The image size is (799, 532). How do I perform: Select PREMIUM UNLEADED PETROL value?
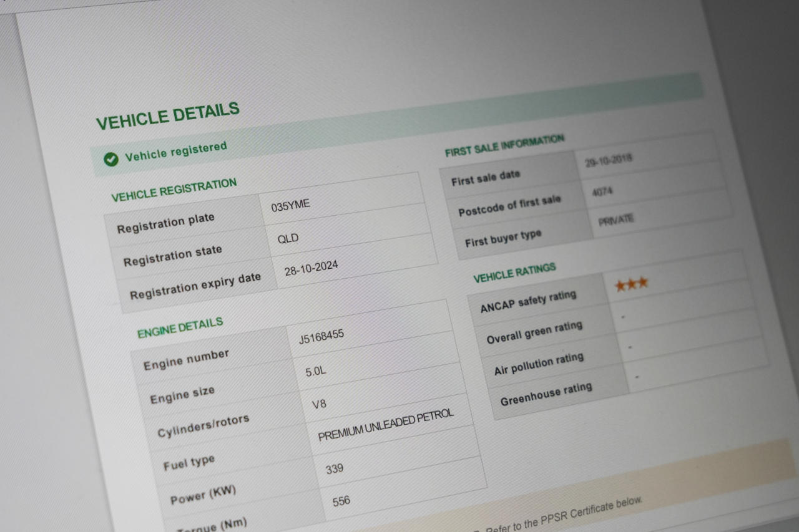point(386,425)
